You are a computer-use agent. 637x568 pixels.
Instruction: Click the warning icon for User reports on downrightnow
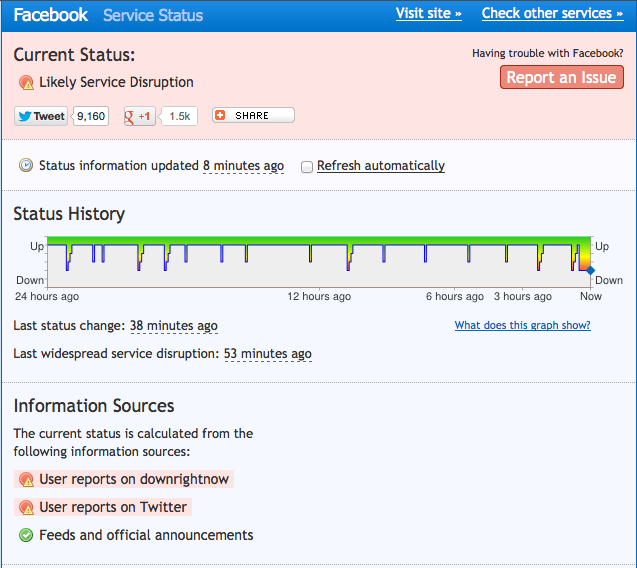coord(26,479)
